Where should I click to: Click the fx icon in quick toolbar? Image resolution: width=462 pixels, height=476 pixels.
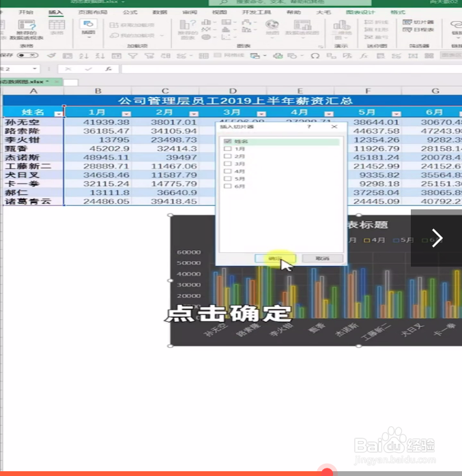click(364, 55)
